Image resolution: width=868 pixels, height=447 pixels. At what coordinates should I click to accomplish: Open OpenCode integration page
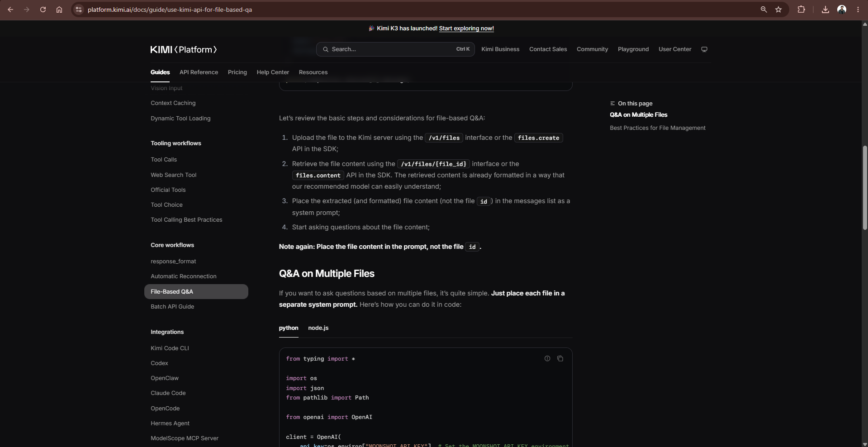pyautogui.click(x=165, y=409)
